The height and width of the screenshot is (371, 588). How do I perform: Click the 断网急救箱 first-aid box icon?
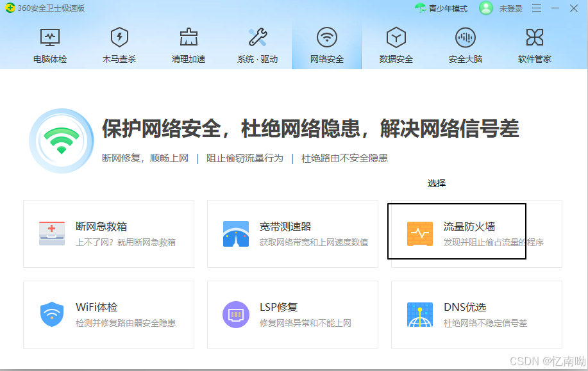pos(52,233)
